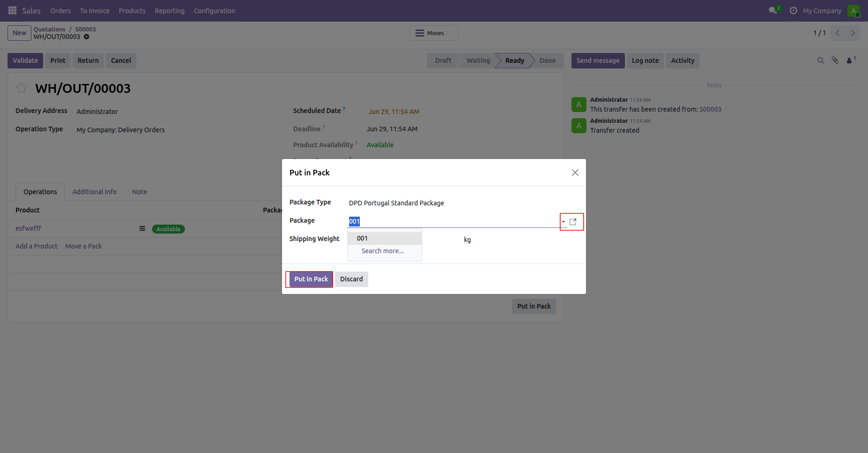Click Send message in the chatter
This screenshot has width=868, height=453.
598,60
